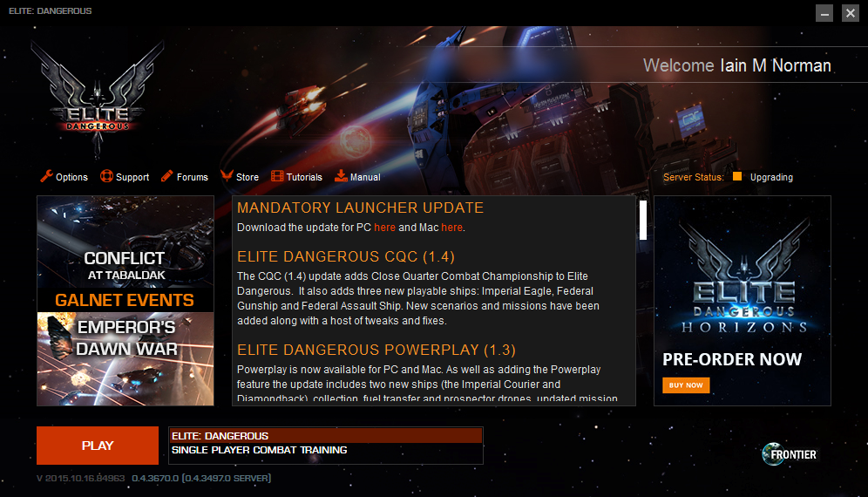The width and height of the screenshot is (868, 497).
Task: Click the orange Server Status indicator square
Action: point(736,176)
